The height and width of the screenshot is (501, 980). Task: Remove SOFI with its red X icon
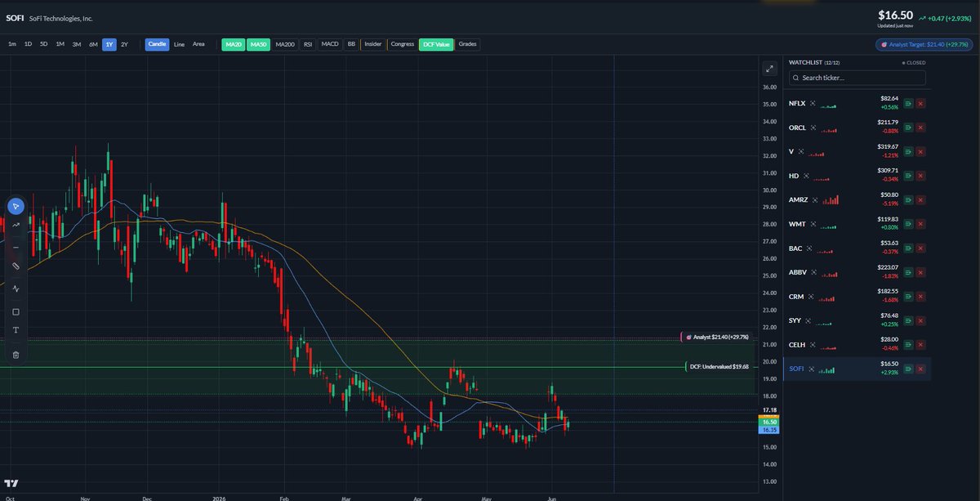click(920, 369)
